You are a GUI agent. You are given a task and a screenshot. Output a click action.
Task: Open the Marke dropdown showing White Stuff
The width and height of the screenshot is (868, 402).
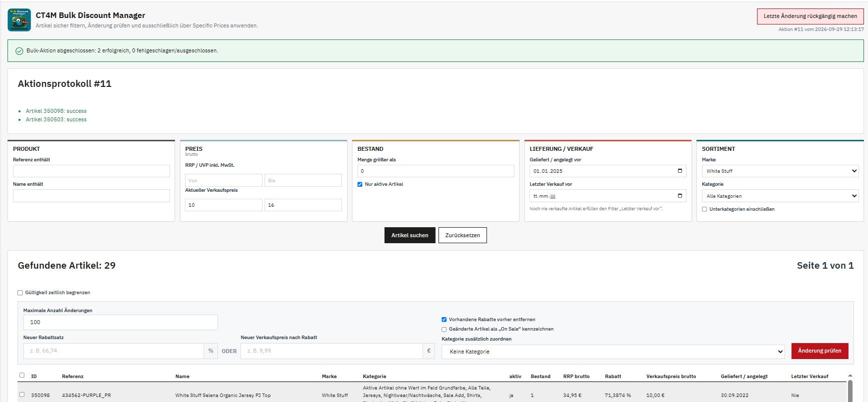pos(780,171)
